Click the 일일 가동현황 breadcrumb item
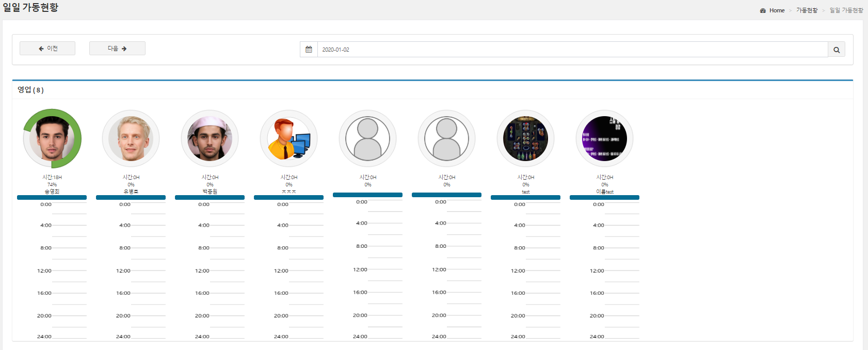The width and height of the screenshot is (868, 350). 846,10
